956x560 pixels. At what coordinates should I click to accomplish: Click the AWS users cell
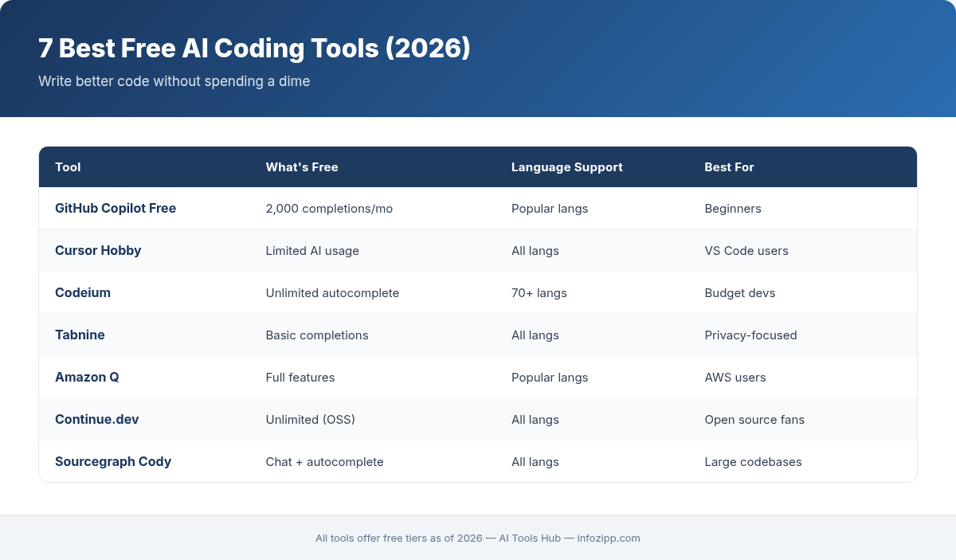tap(735, 377)
